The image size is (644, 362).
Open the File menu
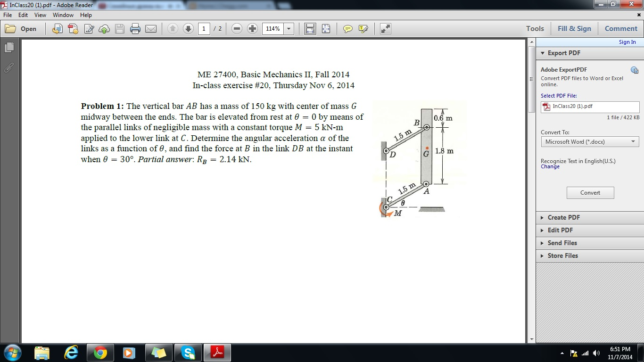pos(8,15)
